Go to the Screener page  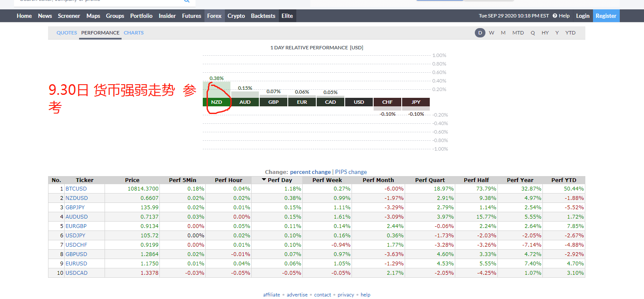tap(69, 16)
